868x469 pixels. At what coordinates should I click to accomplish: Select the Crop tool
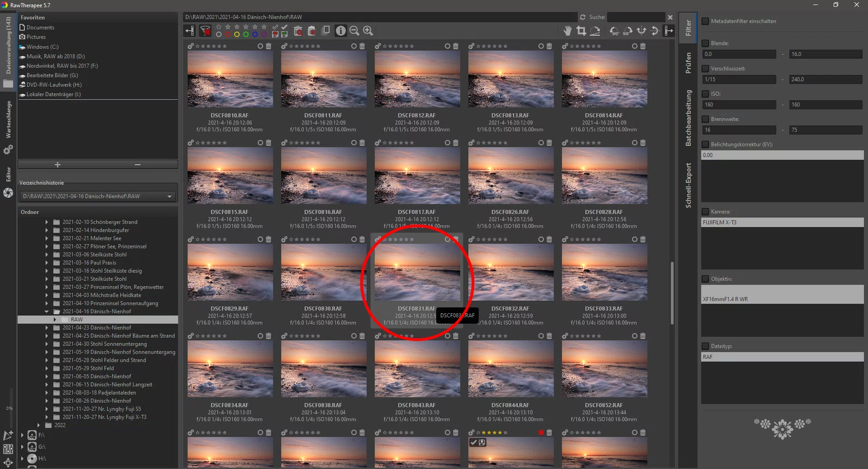pyautogui.click(x=581, y=31)
